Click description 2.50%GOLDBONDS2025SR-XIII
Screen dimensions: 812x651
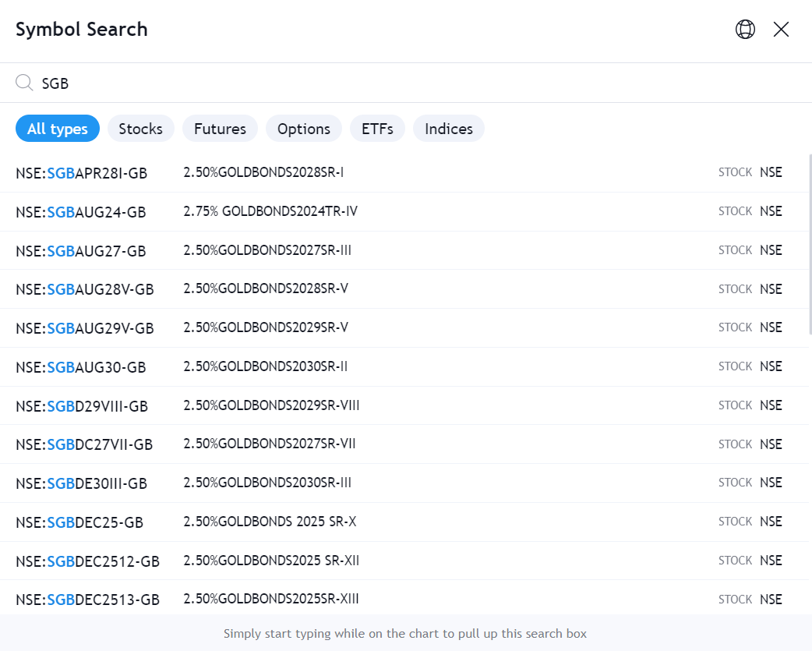tap(271, 599)
